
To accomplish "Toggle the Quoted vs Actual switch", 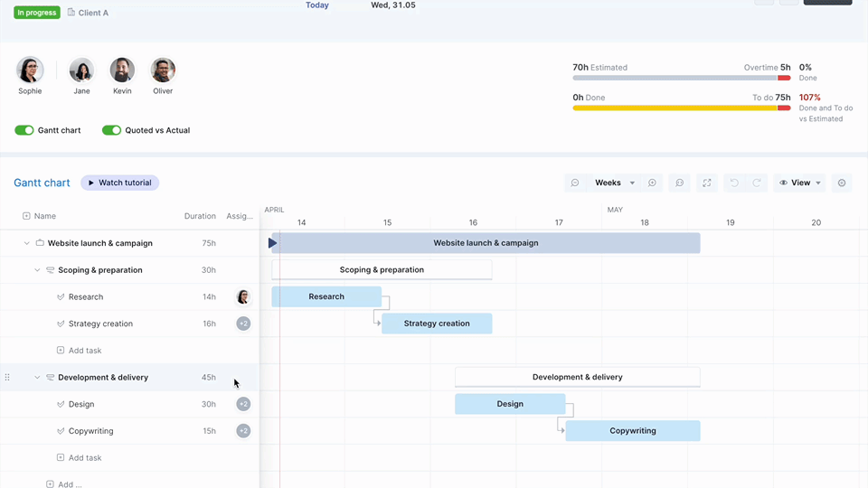I will [111, 130].
